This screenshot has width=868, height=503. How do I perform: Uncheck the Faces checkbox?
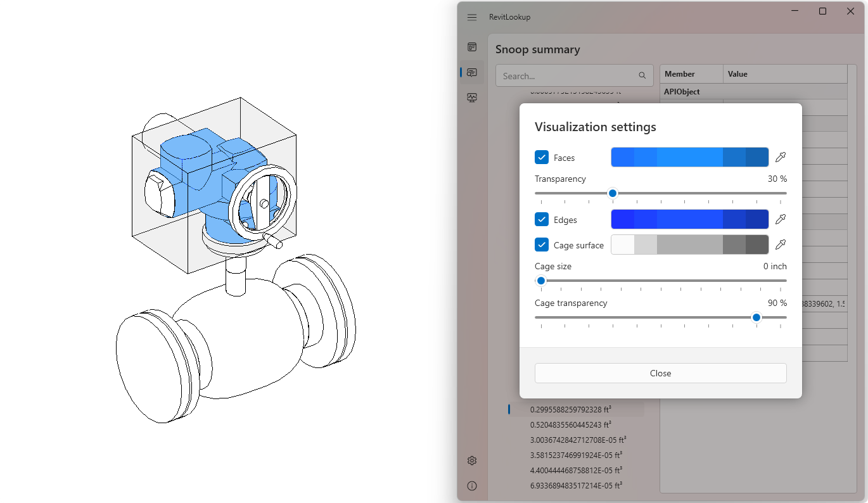click(x=542, y=157)
